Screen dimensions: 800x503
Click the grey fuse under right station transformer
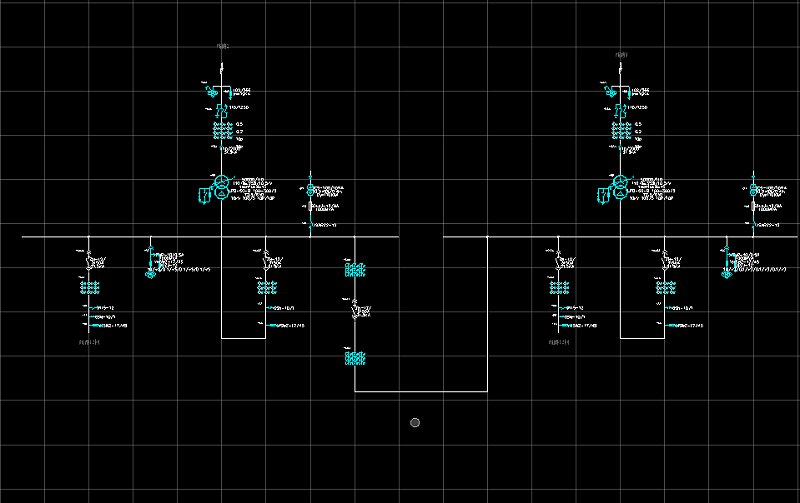point(753,207)
